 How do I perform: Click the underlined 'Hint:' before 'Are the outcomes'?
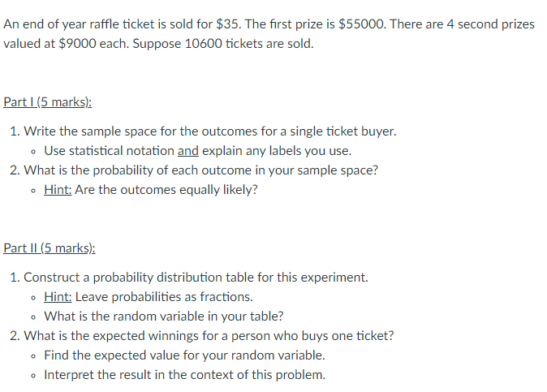(x=58, y=190)
